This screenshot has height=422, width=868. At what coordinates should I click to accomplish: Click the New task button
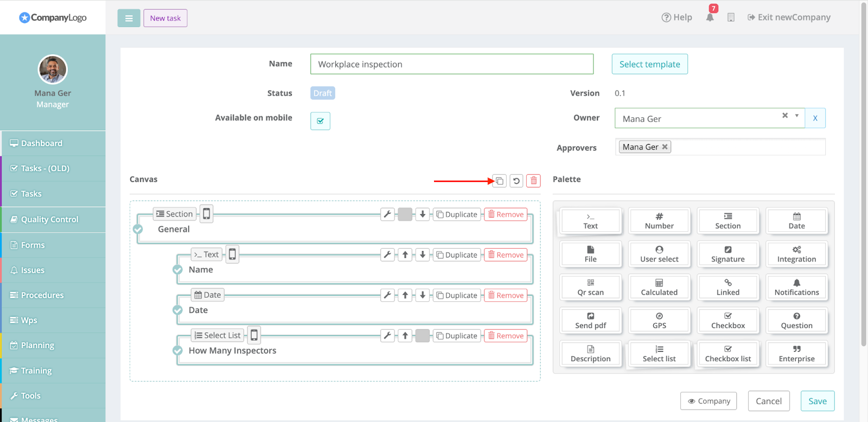pyautogui.click(x=165, y=18)
